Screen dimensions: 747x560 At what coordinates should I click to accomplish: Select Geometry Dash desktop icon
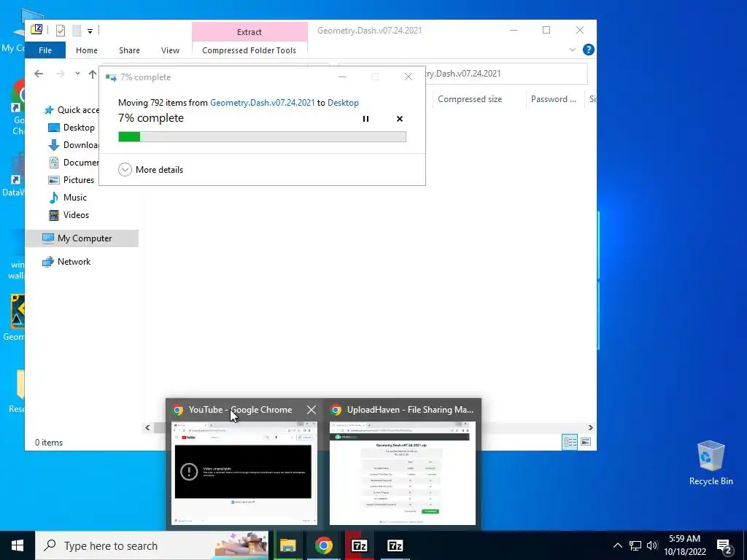coord(13,318)
